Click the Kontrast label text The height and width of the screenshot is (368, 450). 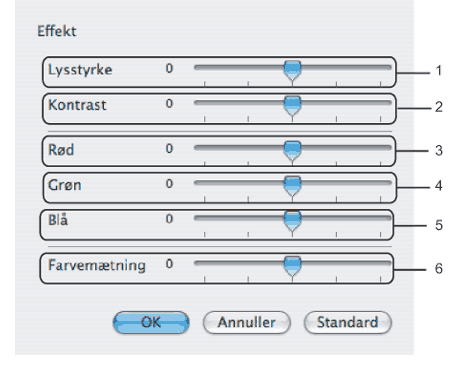coord(77,105)
